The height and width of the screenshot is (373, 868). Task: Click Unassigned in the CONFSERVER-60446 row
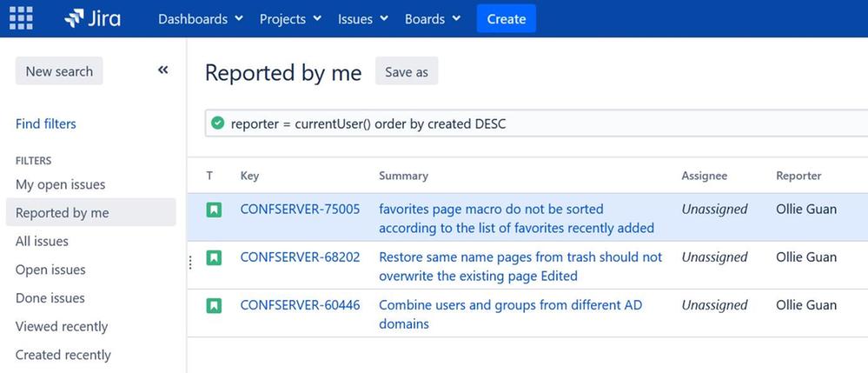715,305
